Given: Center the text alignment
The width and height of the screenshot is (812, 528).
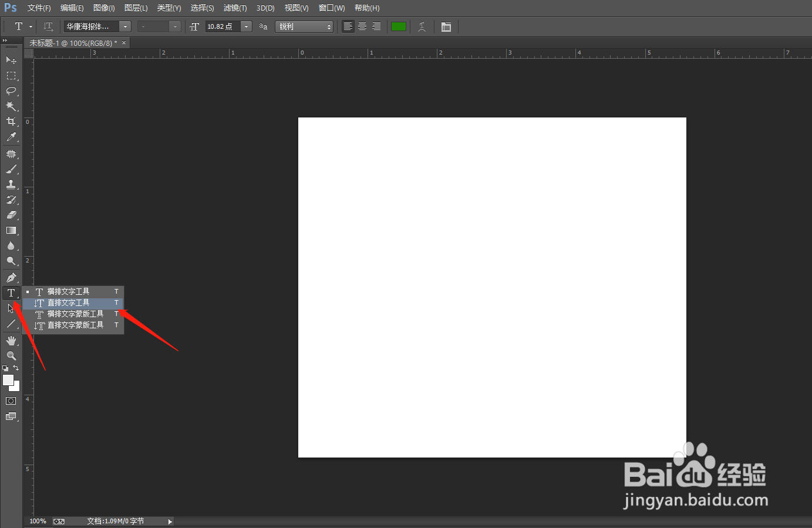Looking at the screenshot, I should tap(362, 26).
